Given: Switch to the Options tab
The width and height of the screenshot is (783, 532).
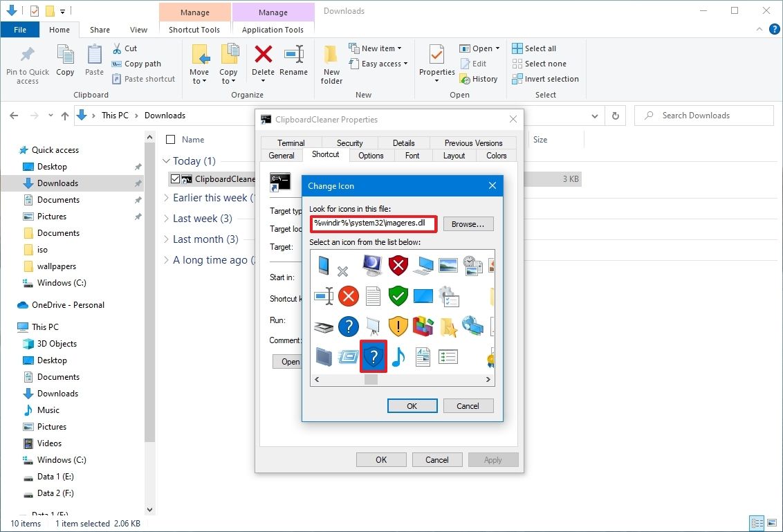Looking at the screenshot, I should [371, 156].
